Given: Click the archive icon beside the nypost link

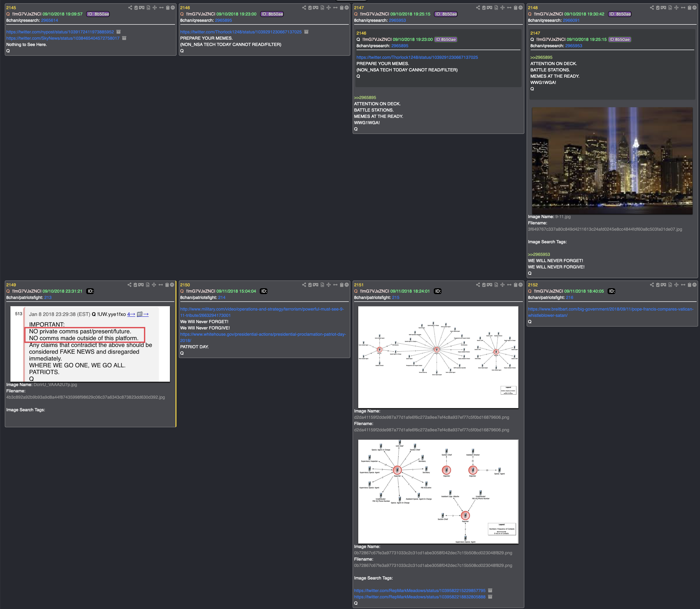Looking at the screenshot, I should click(119, 32).
